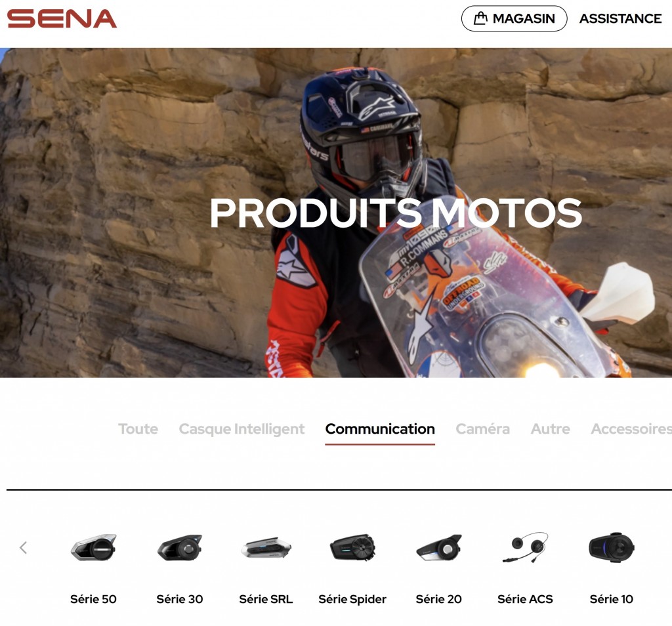Click the Série 10 device image
This screenshot has width=672, height=626.
click(x=612, y=547)
